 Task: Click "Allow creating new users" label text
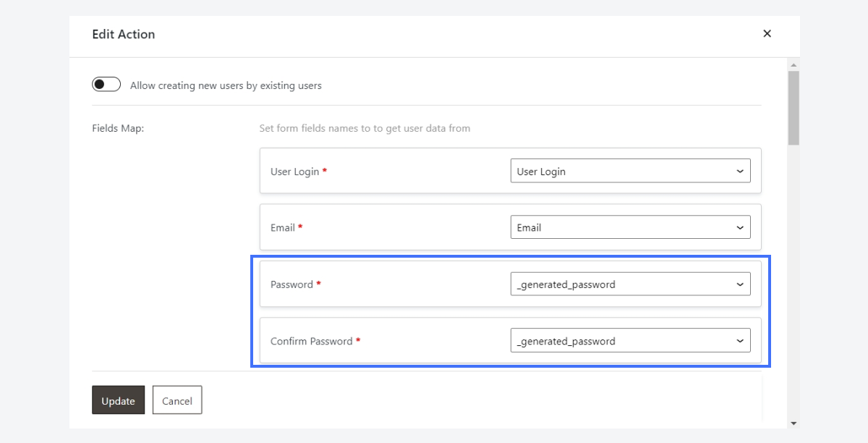(226, 85)
